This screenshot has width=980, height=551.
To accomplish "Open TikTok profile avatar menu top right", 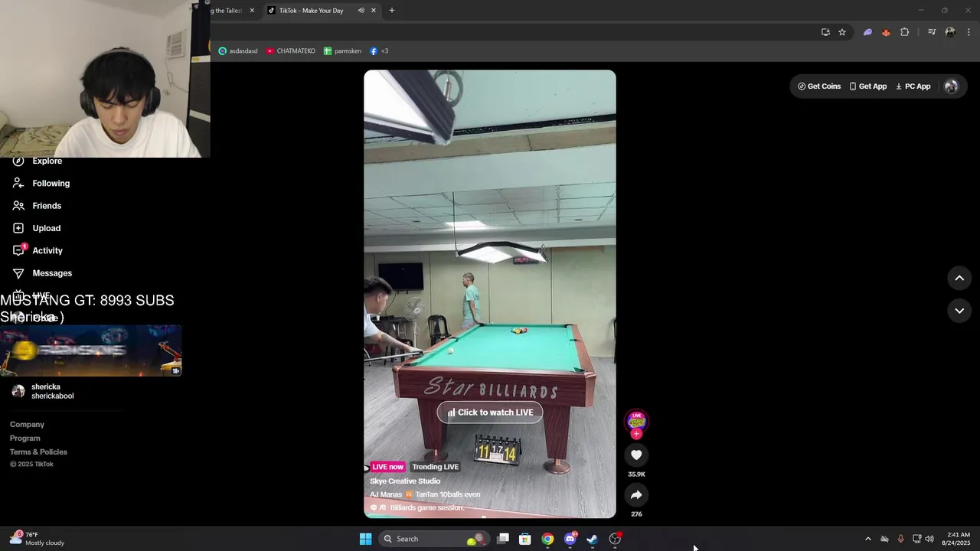I will coord(951,86).
